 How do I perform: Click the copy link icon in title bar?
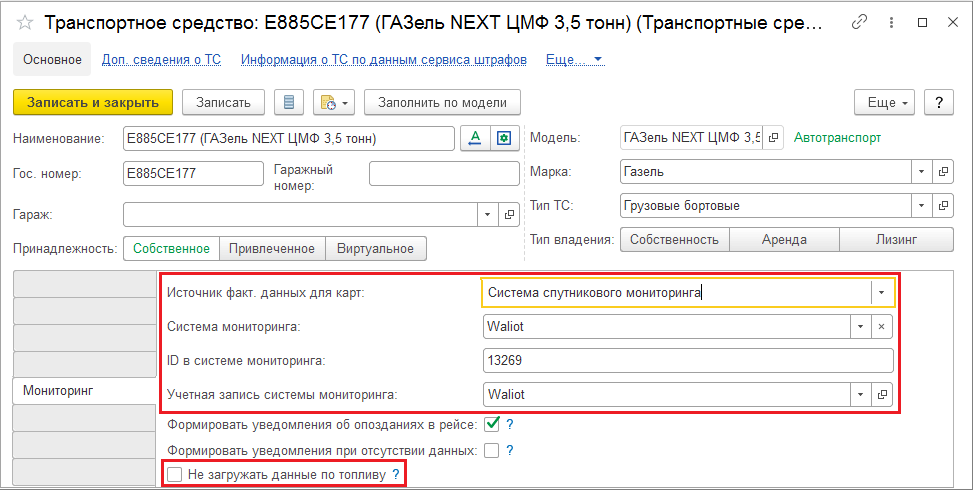(x=859, y=23)
